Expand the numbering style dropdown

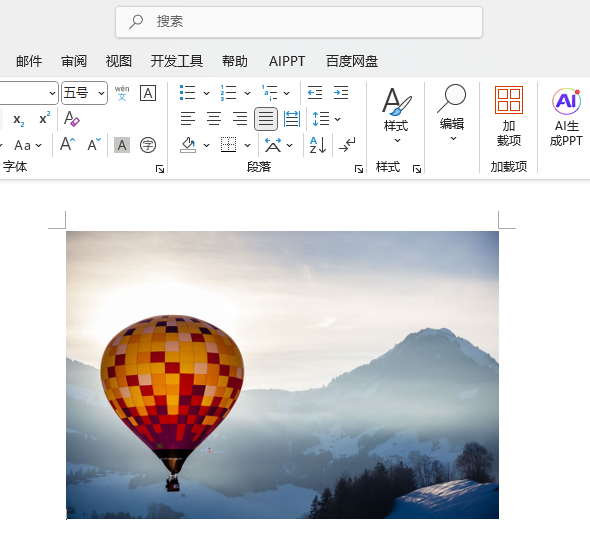click(247, 93)
